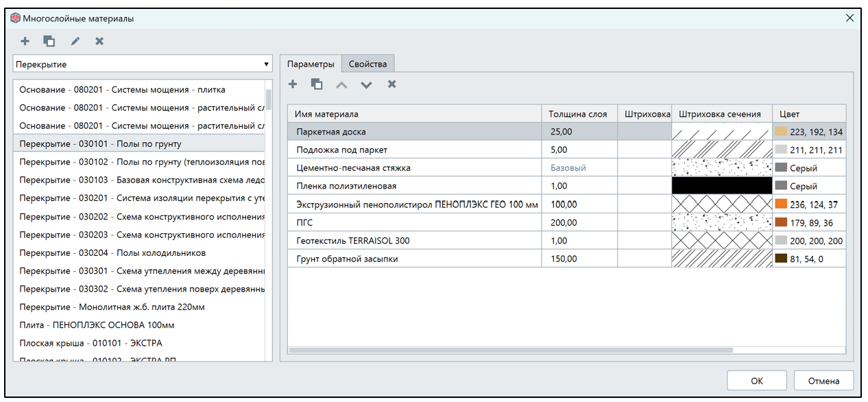Select the black section hatch of Пленка полиэтиленовая

pos(721,186)
